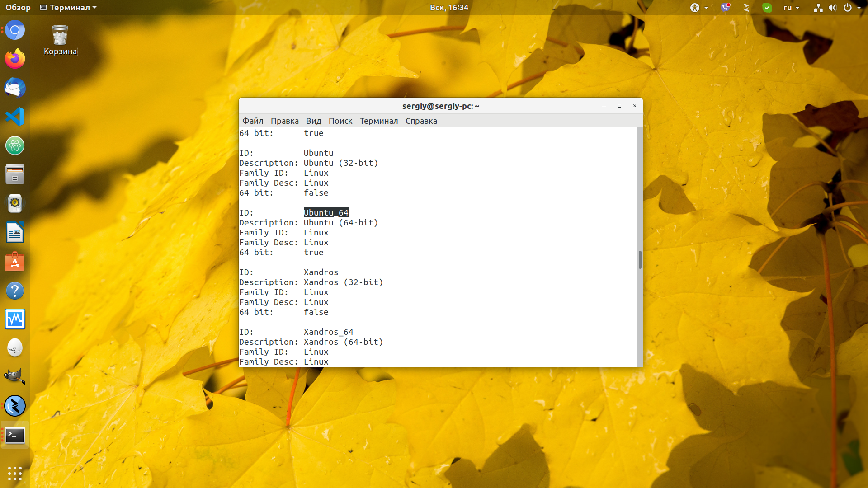Viewport: 868px width, 488px height.
Task: Launch Visual Studio Code from dock
Action: tap(15, 117)
